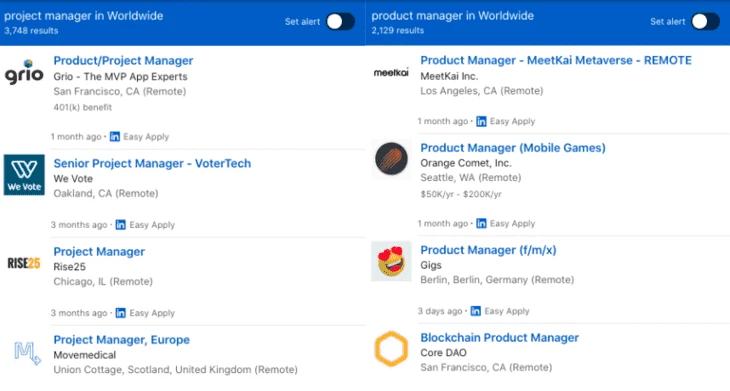
Task: Click the Core DAO hexagon logo
Action: tap(391, 349)
